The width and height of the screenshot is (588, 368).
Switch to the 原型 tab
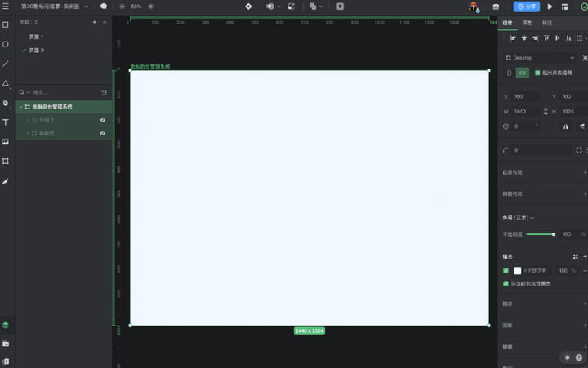pyautogui.click(x=528, y=23)
